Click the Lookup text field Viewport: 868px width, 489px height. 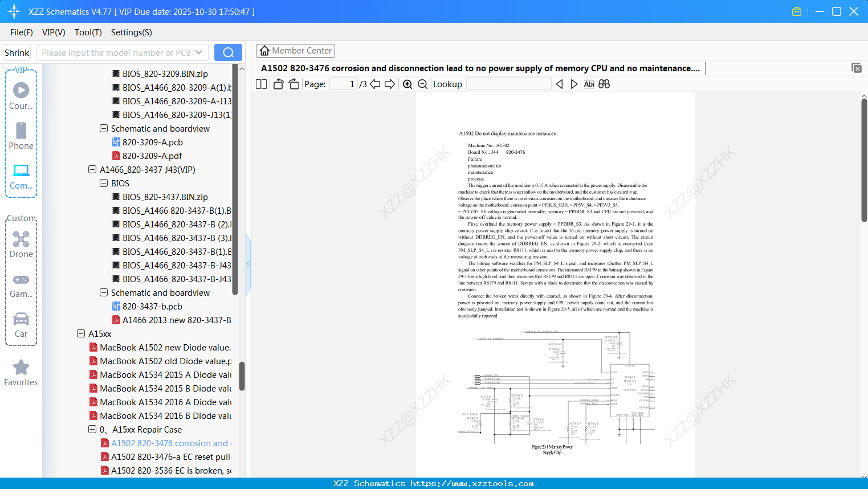tap(509, 84)
